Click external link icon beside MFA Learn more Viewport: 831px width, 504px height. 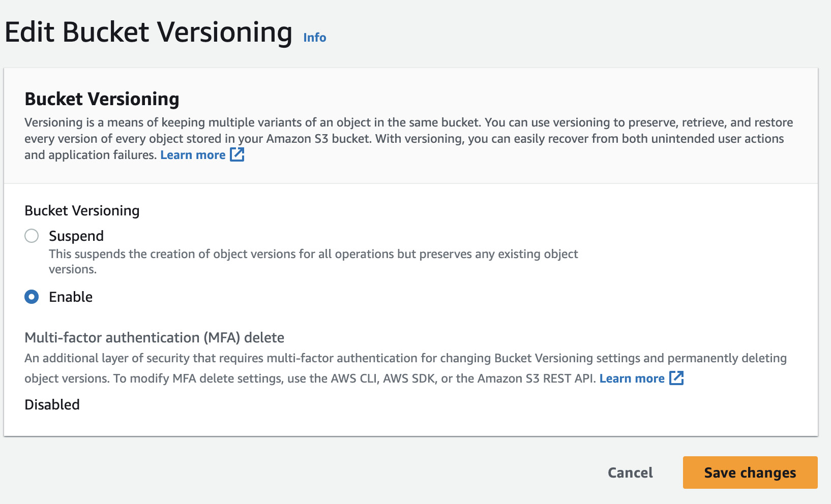pos(676,378)
